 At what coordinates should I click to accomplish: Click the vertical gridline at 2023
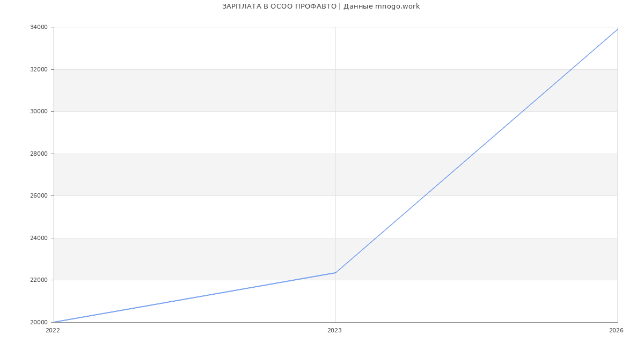(x=335, y=161)
